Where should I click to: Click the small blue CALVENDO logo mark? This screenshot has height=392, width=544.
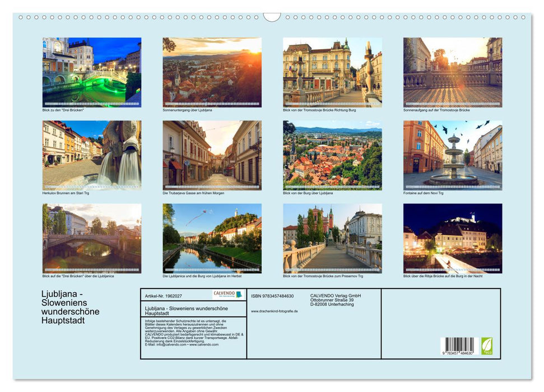[238, 294]
